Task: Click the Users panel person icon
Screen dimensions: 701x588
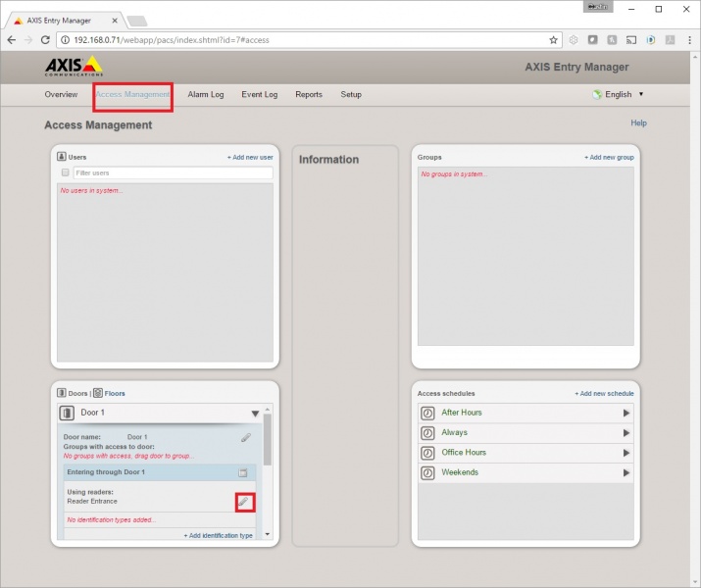Action: pyautogui.click(x=62, y=157)
